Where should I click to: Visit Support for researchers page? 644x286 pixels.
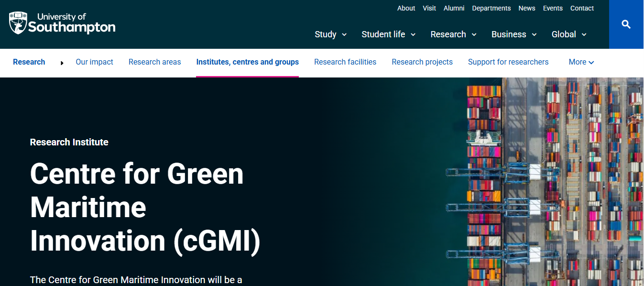pos(508,62)
